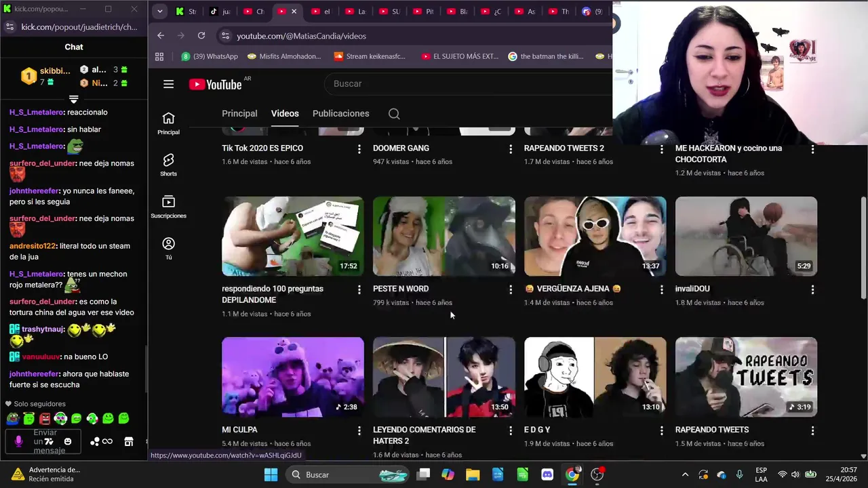The image size is (868, 488).
Task: Select the Videos channel tab
Action: click(285, 113)
